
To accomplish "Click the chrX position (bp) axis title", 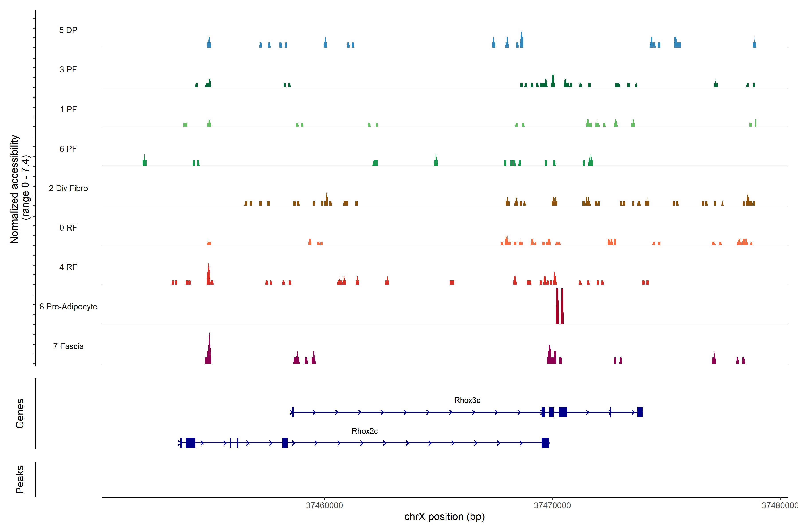I will (x=444, y=517).
